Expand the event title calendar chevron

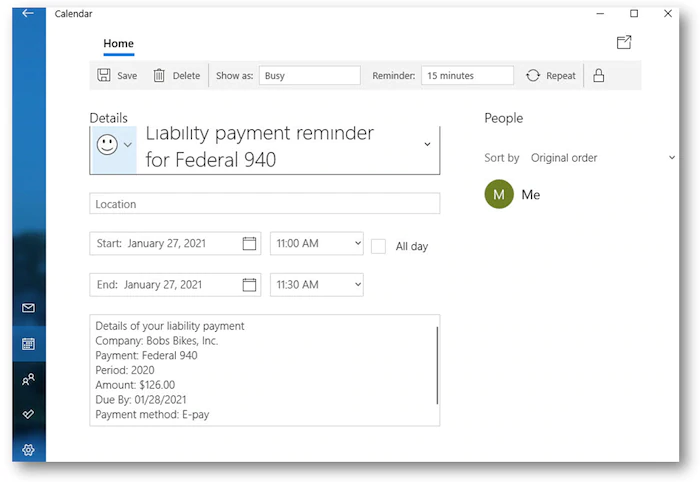(x=427, y=144)
